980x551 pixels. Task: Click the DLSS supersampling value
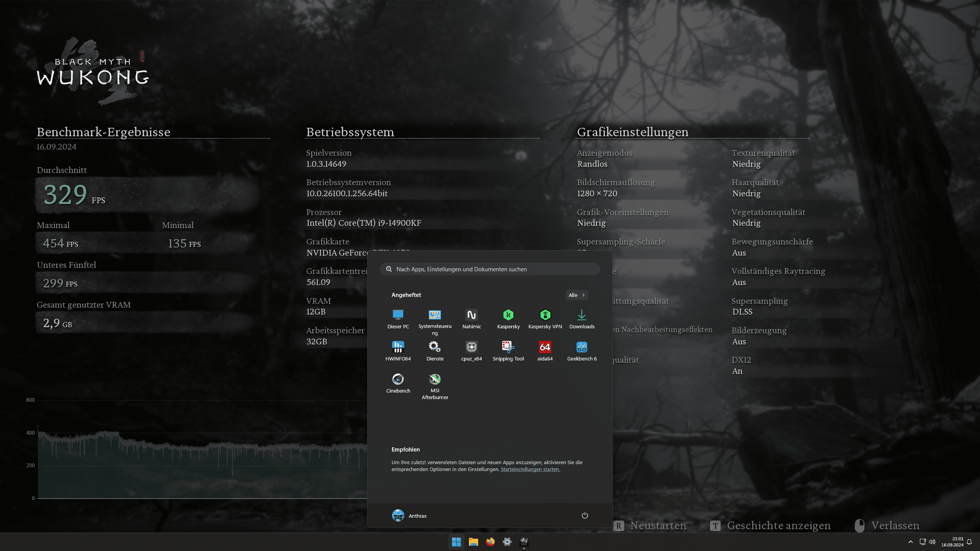click(742, 312)
